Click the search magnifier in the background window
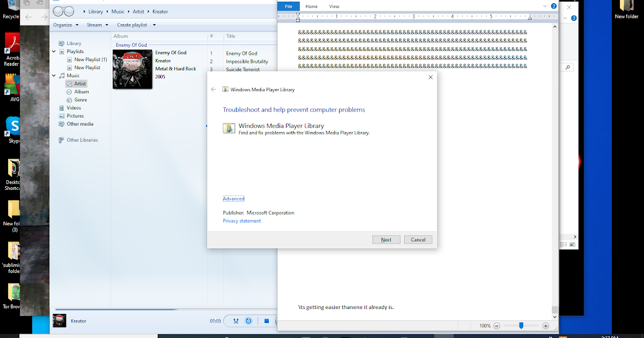This screenshot has width=644, height=338. pos(568,68)
